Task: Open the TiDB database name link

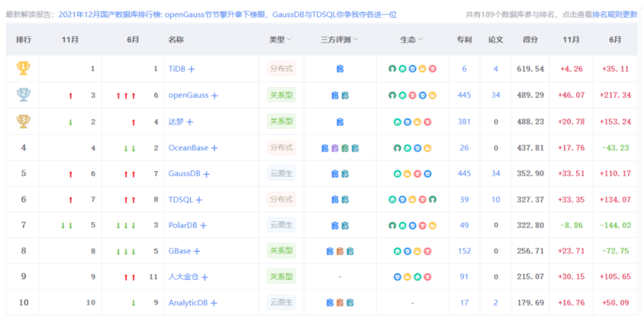Action: tap(178, 69)
